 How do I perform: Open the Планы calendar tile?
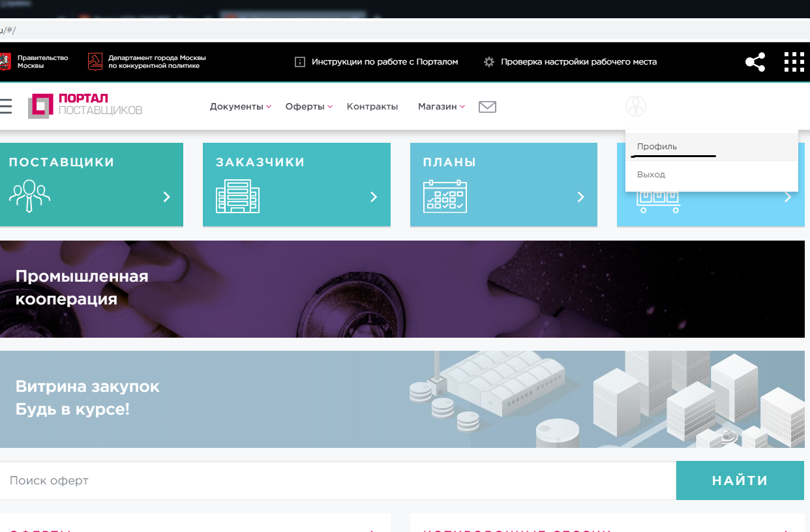pyautogui.click(x=503, y=185)
